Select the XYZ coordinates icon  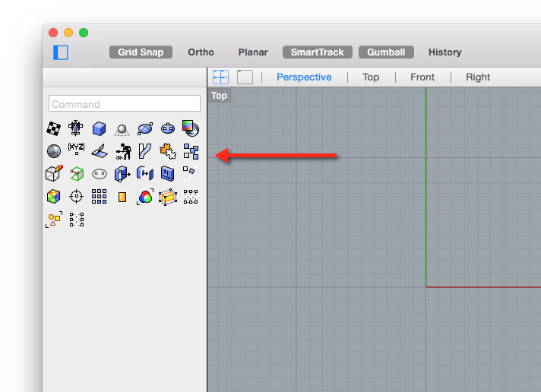(x=76, y=150)
